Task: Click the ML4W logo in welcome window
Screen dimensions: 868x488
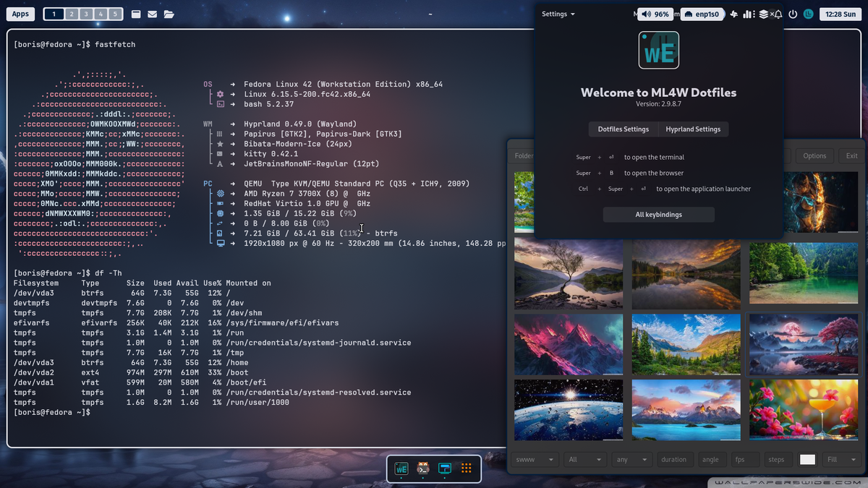Action: [x=658, y=50]
